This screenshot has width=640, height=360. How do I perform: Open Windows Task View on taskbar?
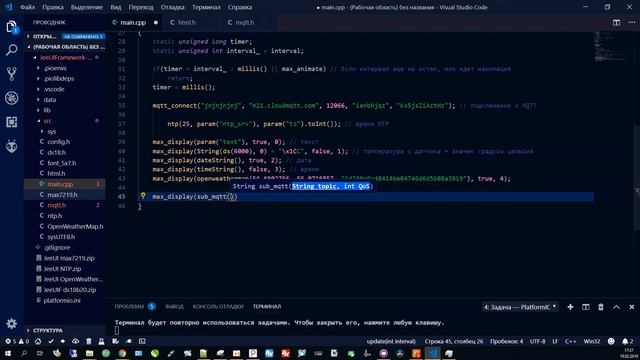[x=40, y=353]
